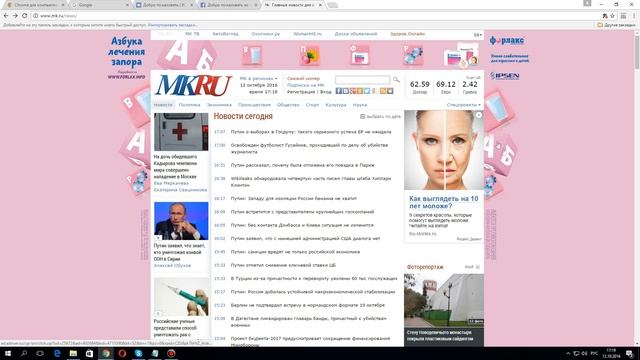Open File Explorer from the taskbar
Viewport: 640px width, 360px height.
[73, 353]
